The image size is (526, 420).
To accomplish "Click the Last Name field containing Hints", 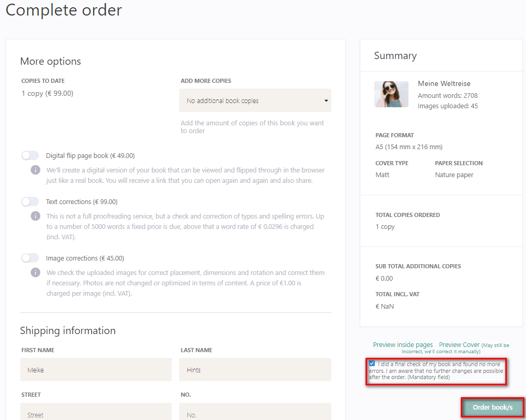I will (255, 370).
